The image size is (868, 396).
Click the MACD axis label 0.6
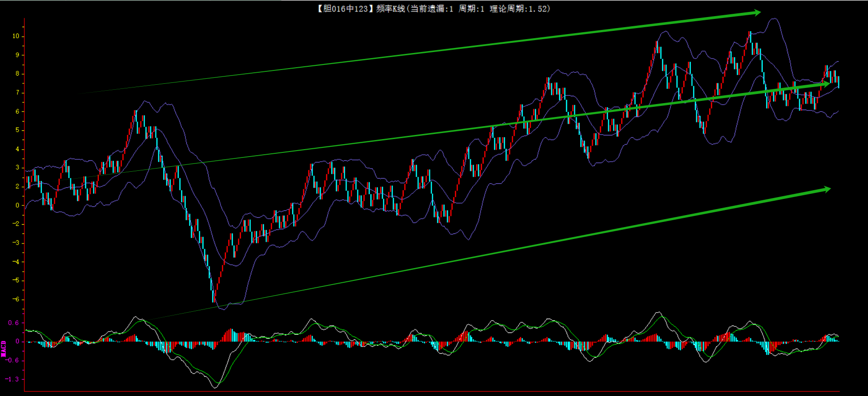pos(13,323)
